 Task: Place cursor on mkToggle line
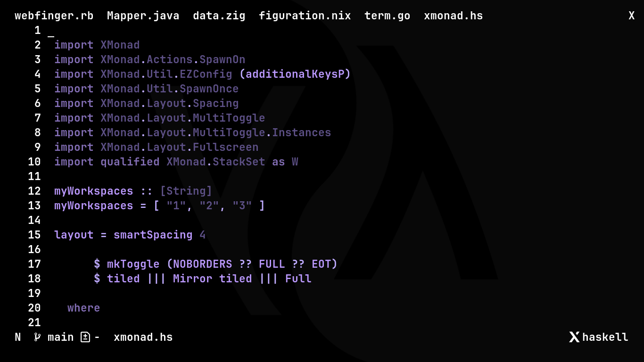216,264
